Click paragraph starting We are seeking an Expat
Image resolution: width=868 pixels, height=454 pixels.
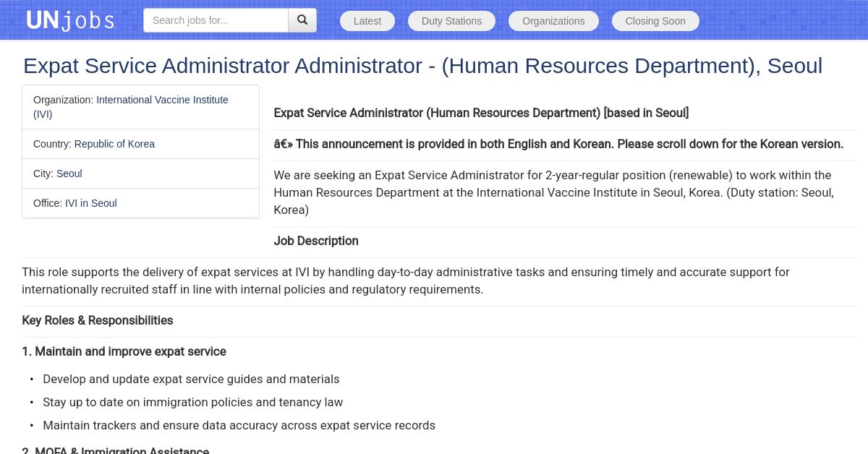point(555,192)
